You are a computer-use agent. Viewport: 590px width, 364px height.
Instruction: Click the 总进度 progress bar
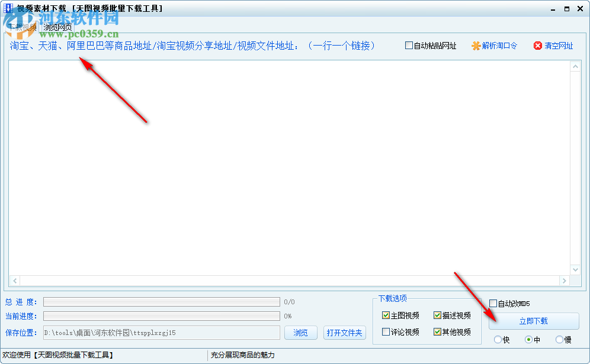click(162, 302)
